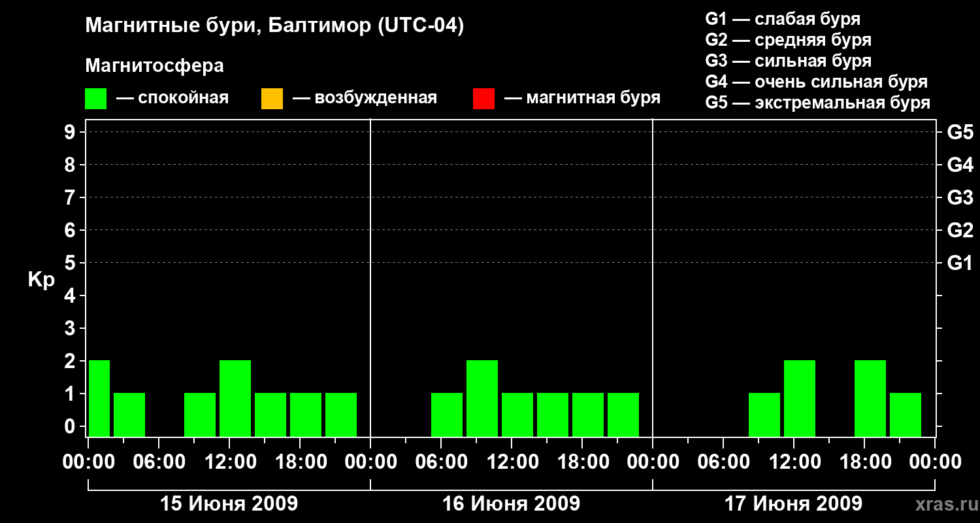This screenshot has height=523, width=980.
Task: Click the legend label '— спокойная'
Action: point(172,99)
